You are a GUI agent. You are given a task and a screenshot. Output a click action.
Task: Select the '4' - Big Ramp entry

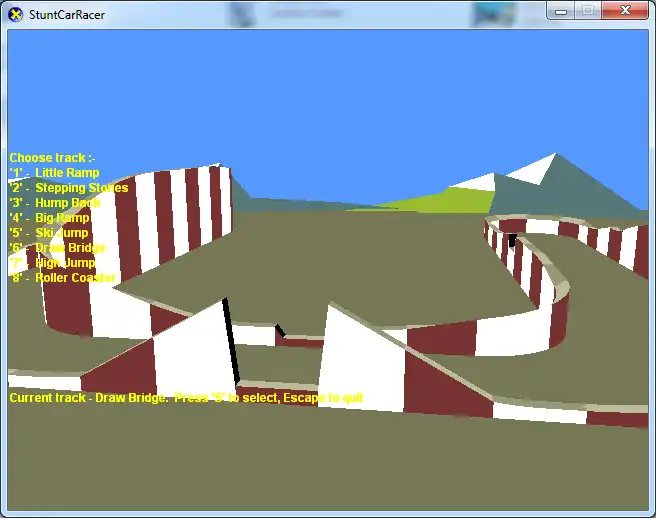49,218
